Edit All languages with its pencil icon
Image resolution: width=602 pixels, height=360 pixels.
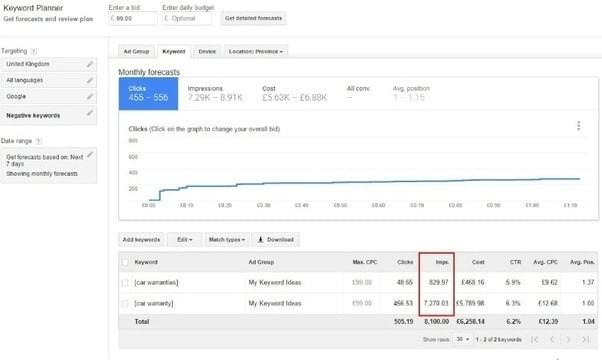[89, 81]
